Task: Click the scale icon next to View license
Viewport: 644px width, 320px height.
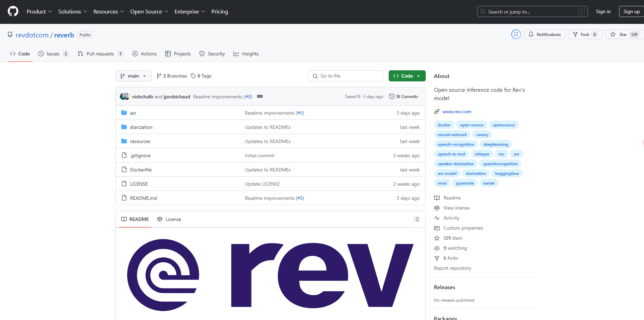Action: [x=437, y=208]
